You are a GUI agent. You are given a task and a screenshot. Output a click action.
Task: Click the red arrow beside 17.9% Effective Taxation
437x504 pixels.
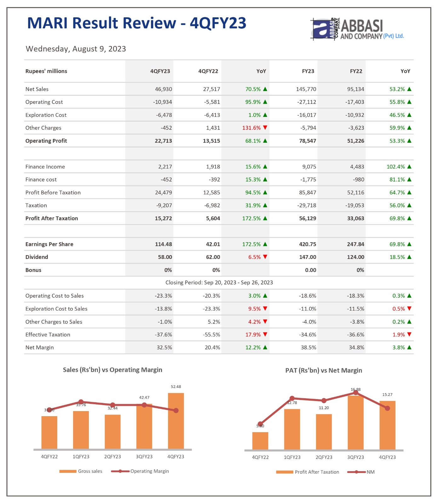tap(265, 334)
